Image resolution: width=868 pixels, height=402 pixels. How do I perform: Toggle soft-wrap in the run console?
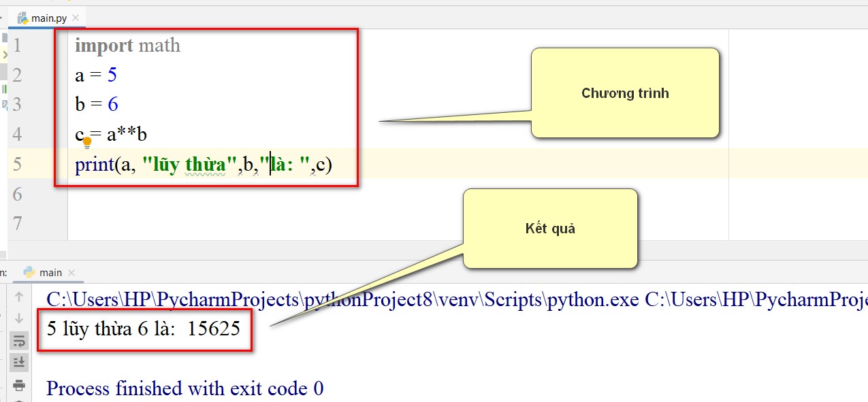click(19, 341)
